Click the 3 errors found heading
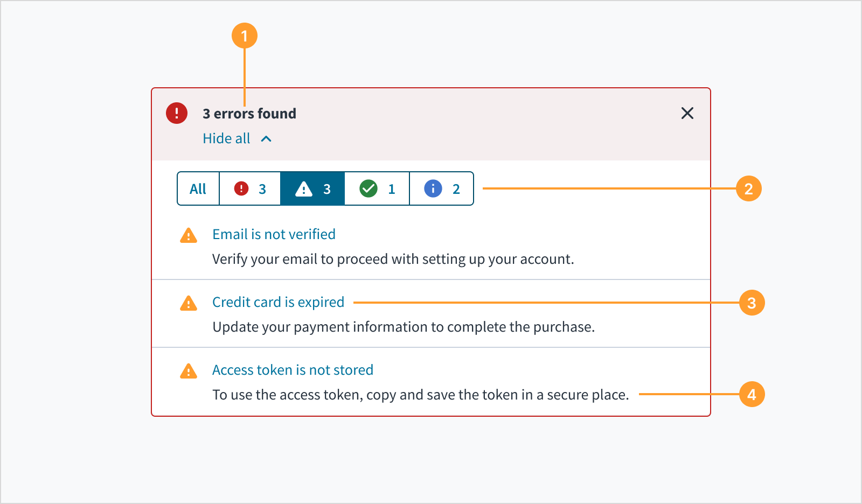 click(x=249, y=114)
